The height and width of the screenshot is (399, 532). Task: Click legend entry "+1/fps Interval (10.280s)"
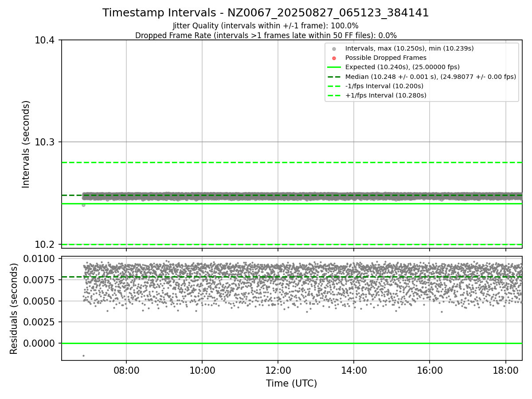[x=386, y=95]
